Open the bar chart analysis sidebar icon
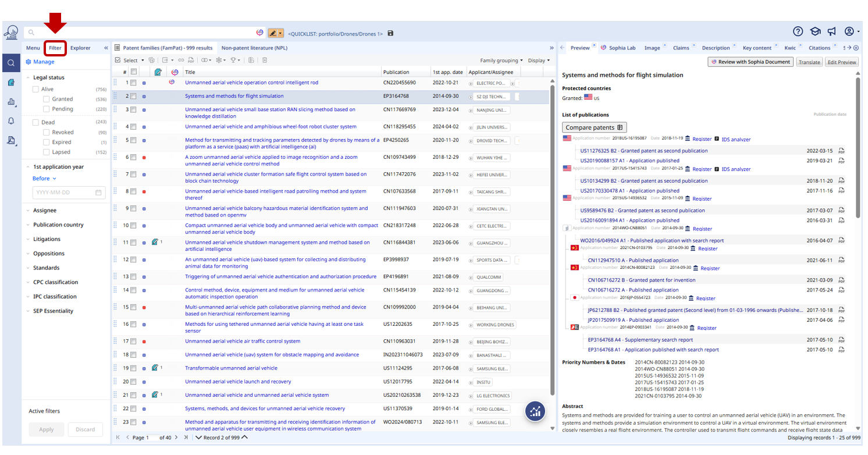The image size is (868, 455). coord(11,102)
